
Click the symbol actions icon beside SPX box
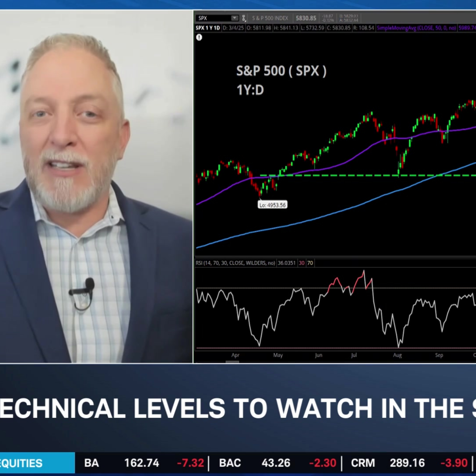[x=244, y=18]
